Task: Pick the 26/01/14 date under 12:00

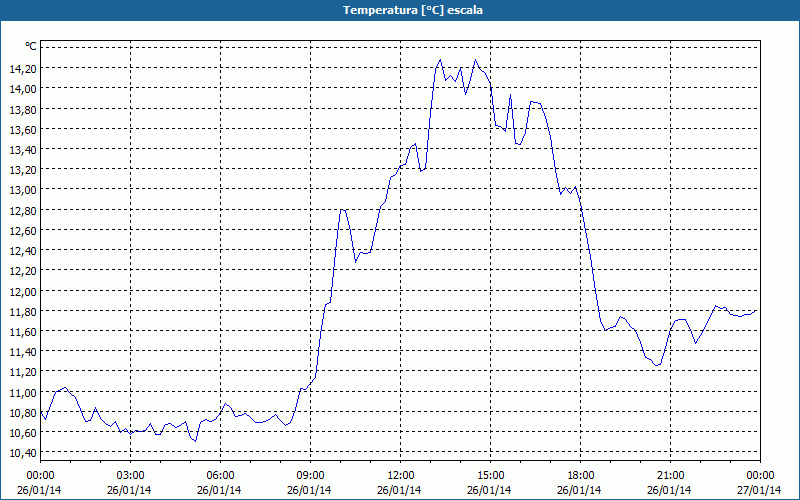Action: (x=400, y=490)
